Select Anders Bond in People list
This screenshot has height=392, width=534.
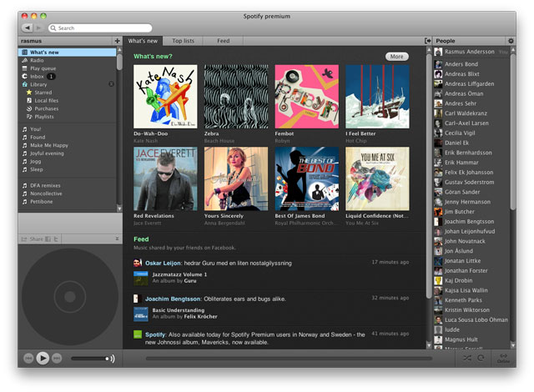click(471, 64)
